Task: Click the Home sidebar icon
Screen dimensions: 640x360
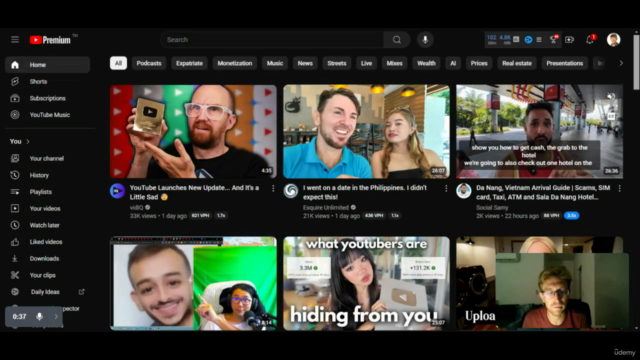Action: click(15, 65)
